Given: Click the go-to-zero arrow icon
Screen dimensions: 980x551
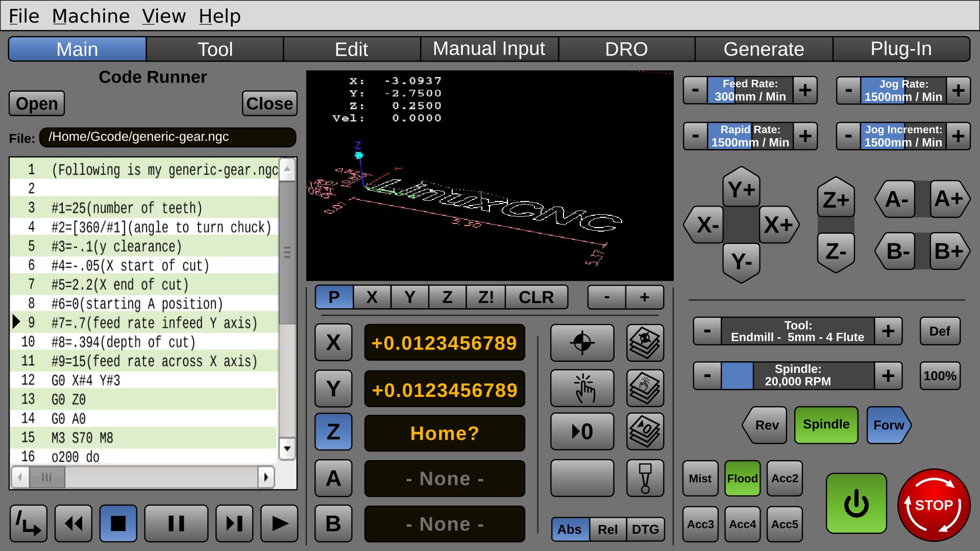Looking at the screenshot, I should tap(582, 432).
